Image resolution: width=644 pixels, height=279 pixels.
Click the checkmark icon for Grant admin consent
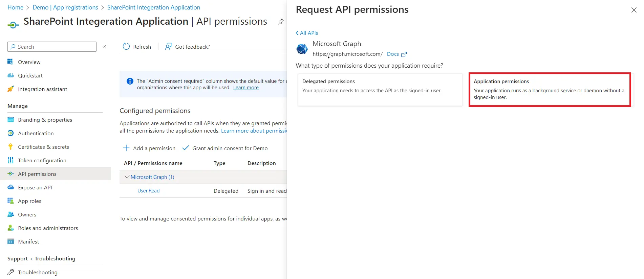click(x=186, y=148)
